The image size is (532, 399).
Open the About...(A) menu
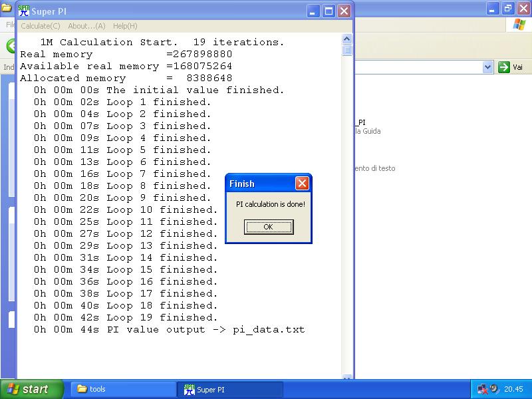[x=86, y=26]
